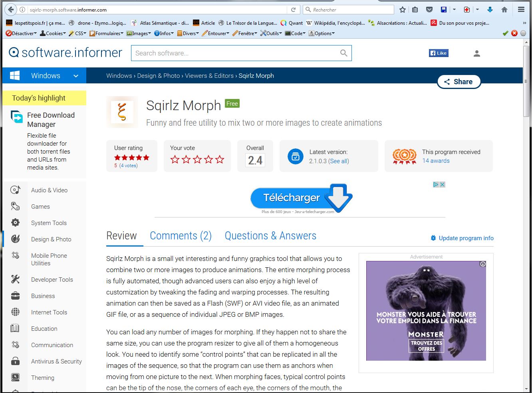Switch to the Comments (2) tab
The image size is (532, 393).
(181, 236)
